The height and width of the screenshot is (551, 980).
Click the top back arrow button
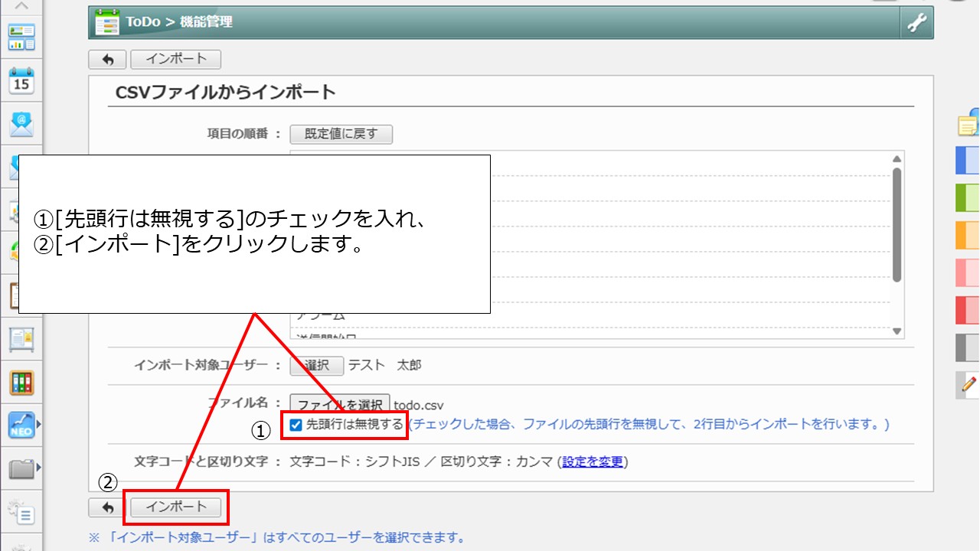point(108,59)
